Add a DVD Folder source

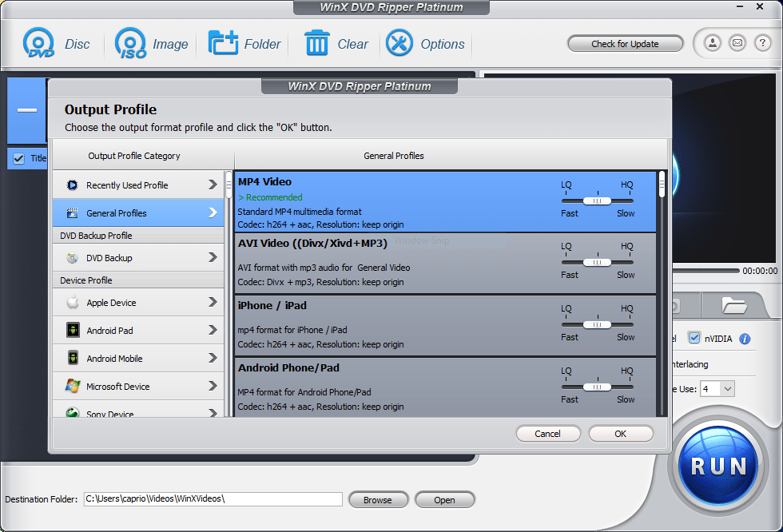coord(223,43)
